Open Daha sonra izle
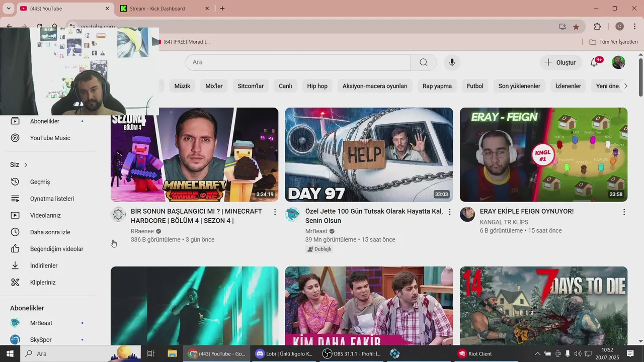 tap(50, 232)
